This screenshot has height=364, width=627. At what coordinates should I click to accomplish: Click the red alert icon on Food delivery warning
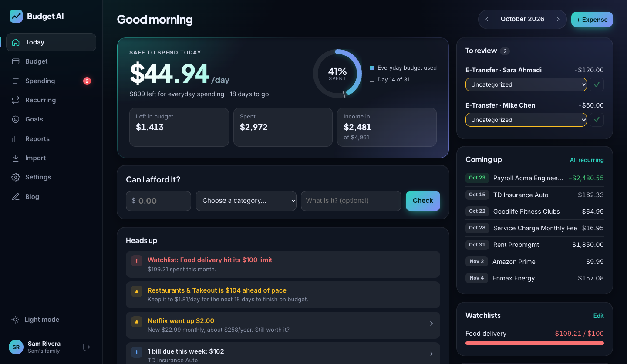(x=137, y=261)
